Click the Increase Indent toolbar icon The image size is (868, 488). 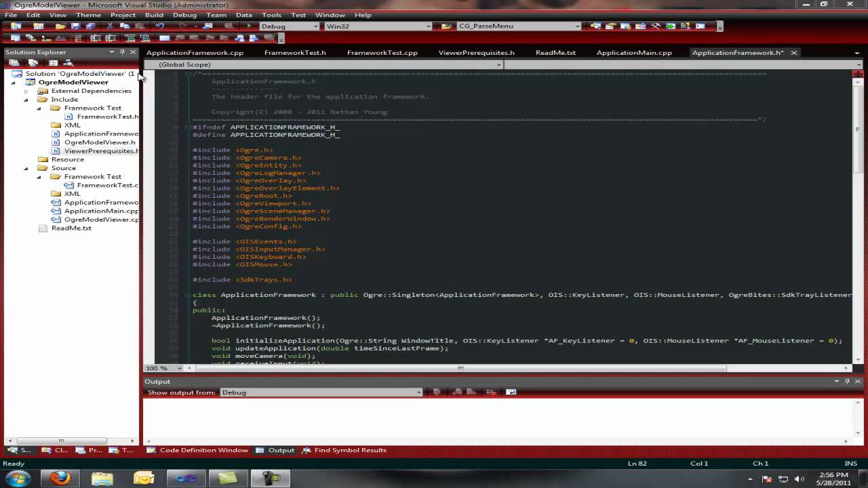[109, 39]
